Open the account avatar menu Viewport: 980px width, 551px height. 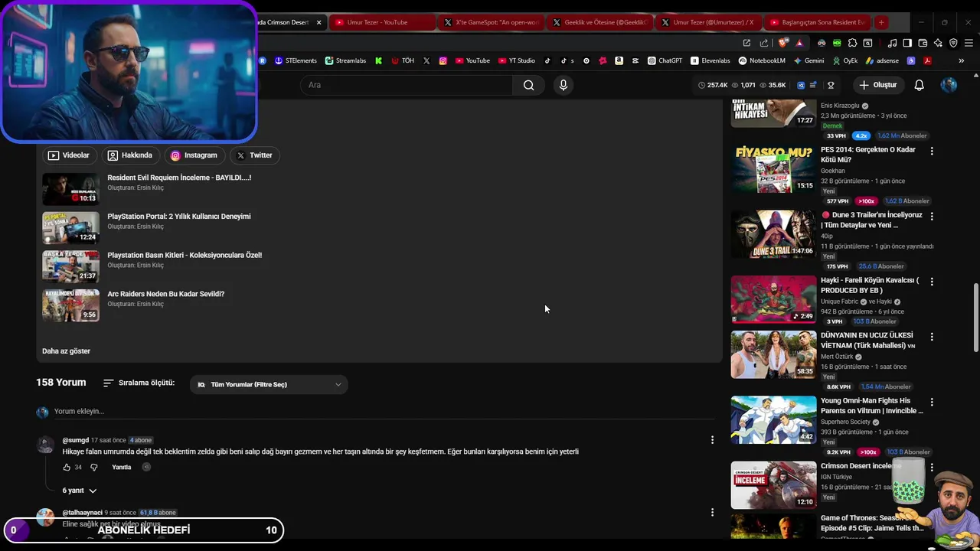pyautogui.click(x=949, y=85)
